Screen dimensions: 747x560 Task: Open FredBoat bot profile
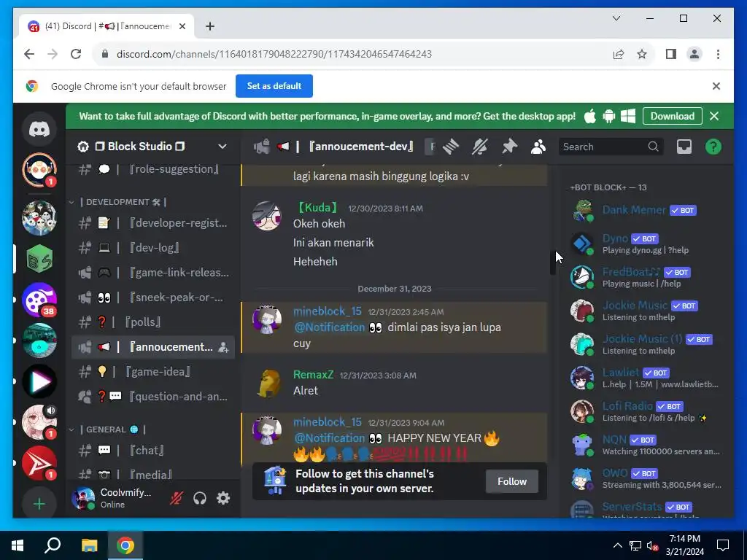click(645, 277)
